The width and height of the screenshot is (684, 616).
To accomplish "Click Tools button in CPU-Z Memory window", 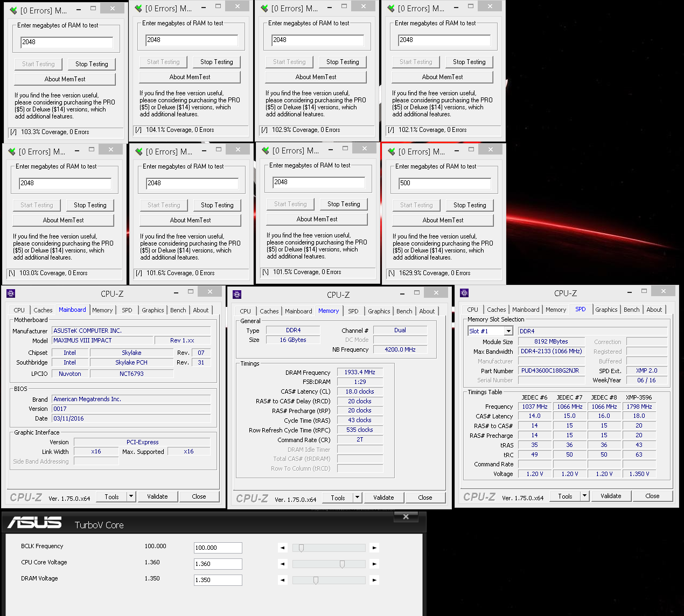I will point(338,498).
